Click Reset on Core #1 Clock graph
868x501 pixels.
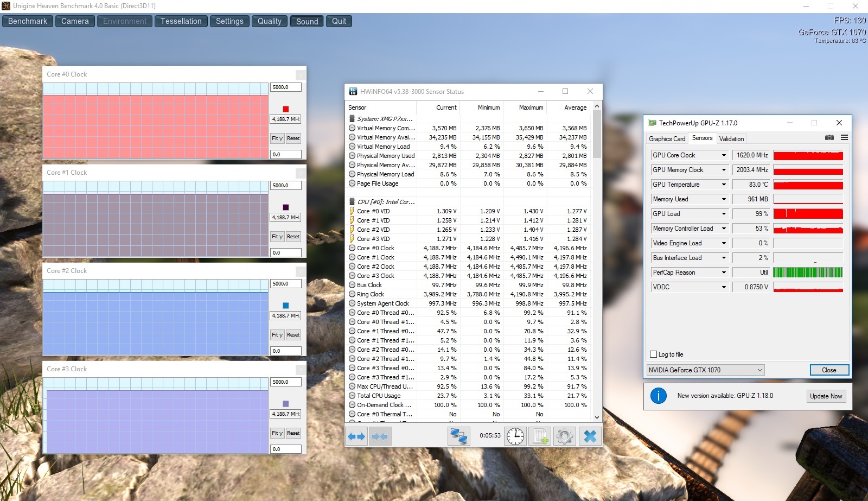[x=293, y=237]
